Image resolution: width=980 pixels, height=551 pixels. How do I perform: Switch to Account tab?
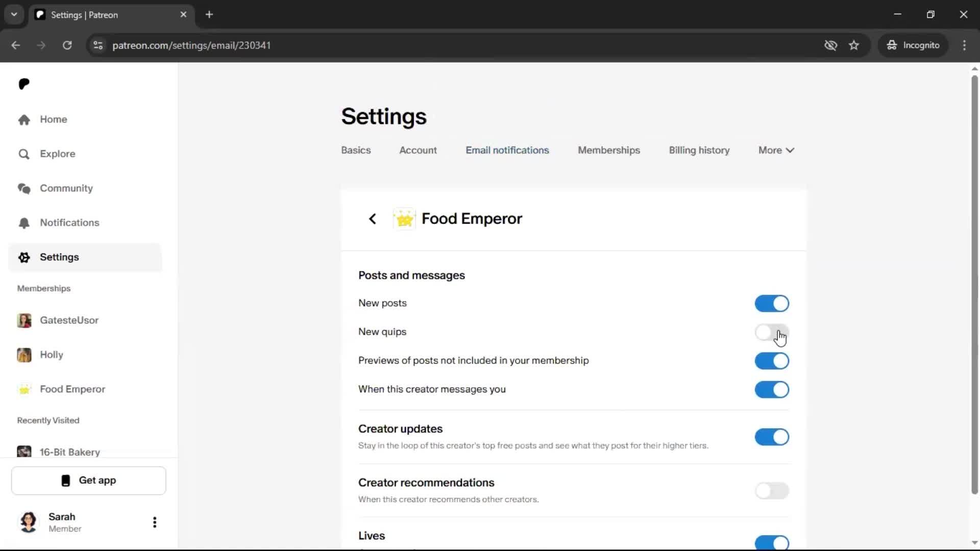418,151
